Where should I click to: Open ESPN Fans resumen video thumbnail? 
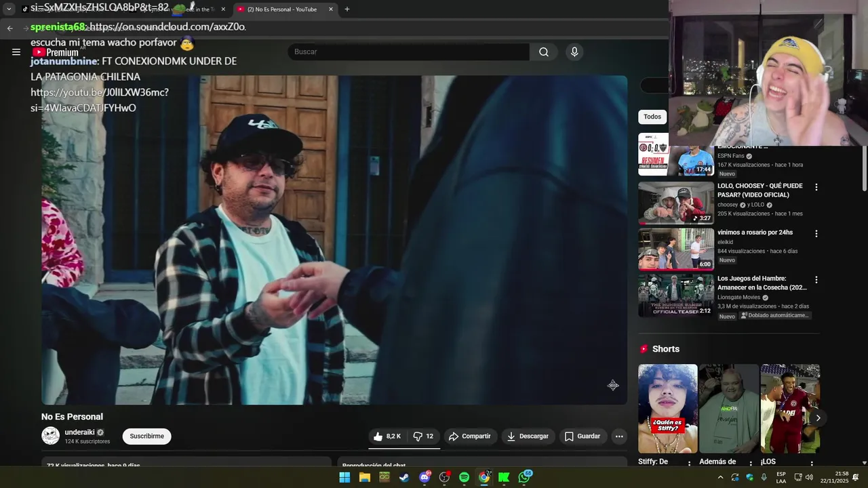(676, 154)
